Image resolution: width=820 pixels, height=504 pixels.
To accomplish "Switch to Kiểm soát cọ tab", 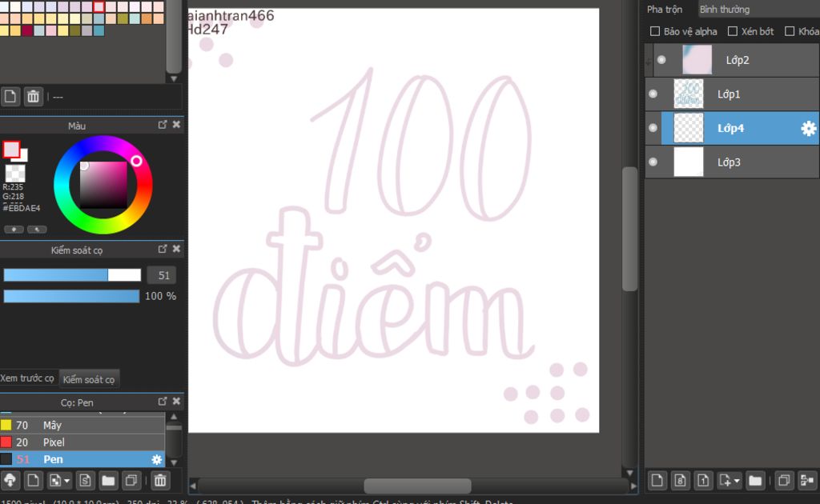I will (89, 379).
